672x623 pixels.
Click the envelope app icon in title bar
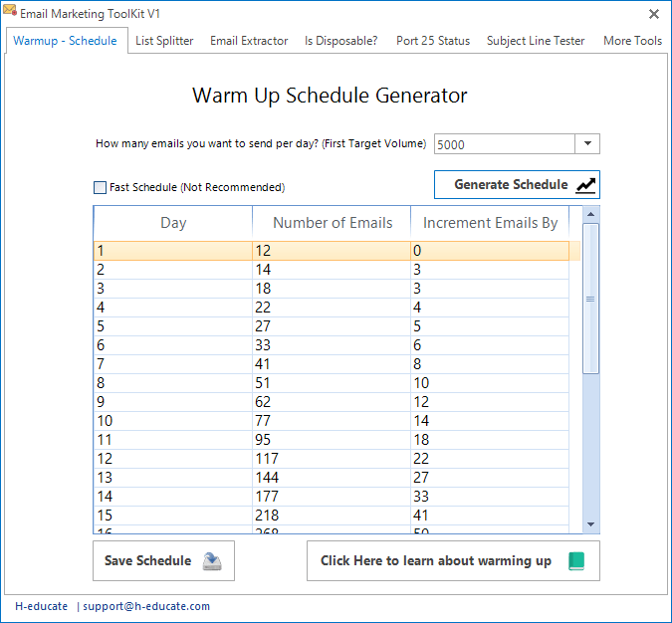click(x=10, y=10)
